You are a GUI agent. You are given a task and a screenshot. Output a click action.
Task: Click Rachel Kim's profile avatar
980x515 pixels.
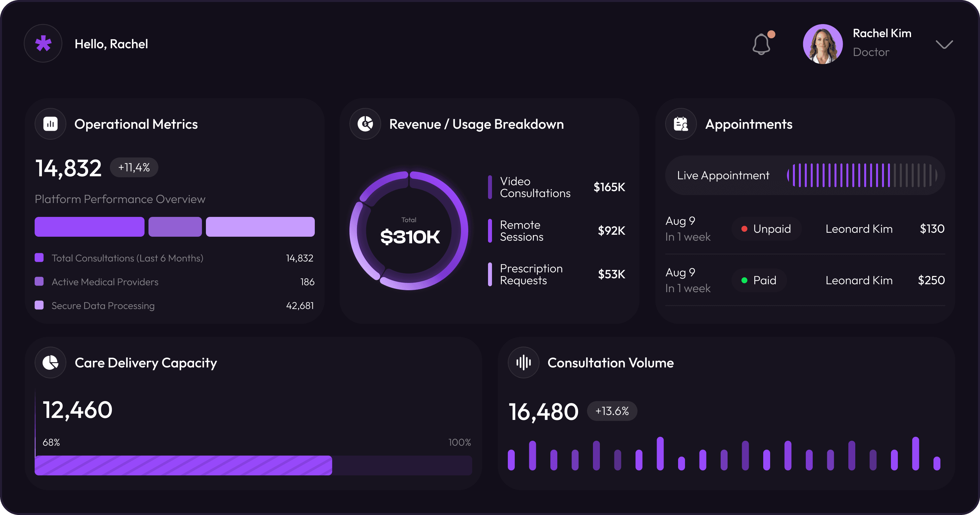[823, 44]
